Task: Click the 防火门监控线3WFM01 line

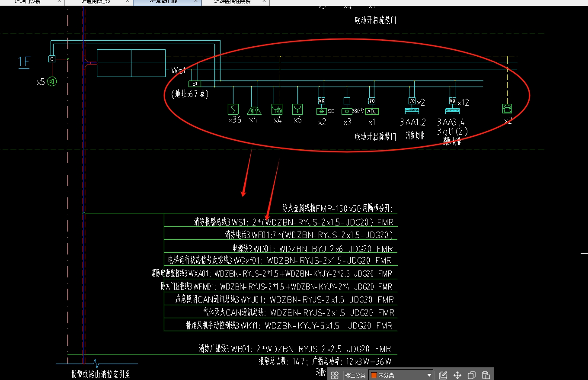Action: (x=277, y=287)
